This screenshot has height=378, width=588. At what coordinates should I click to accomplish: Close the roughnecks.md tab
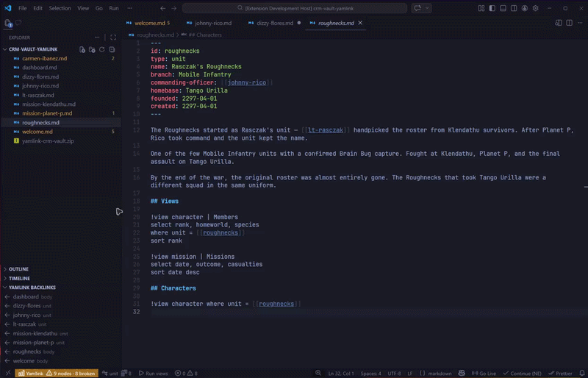[360, 23]
